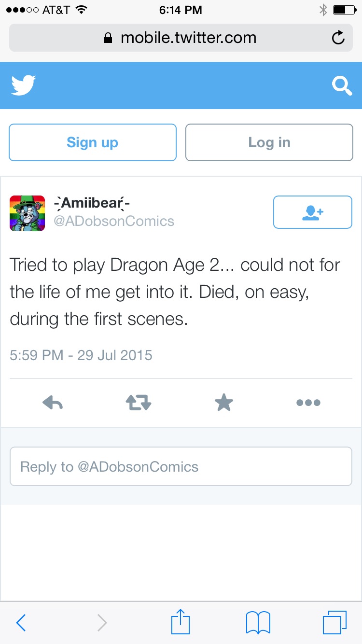Image resolution: width=362 pixels, height=644 pixels.
Task: Open Safari bookmarks
Action: point(258,622)
